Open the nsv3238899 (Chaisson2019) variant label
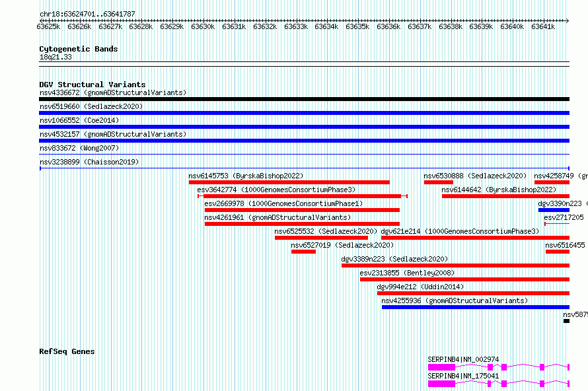 [x=89, y=162]
